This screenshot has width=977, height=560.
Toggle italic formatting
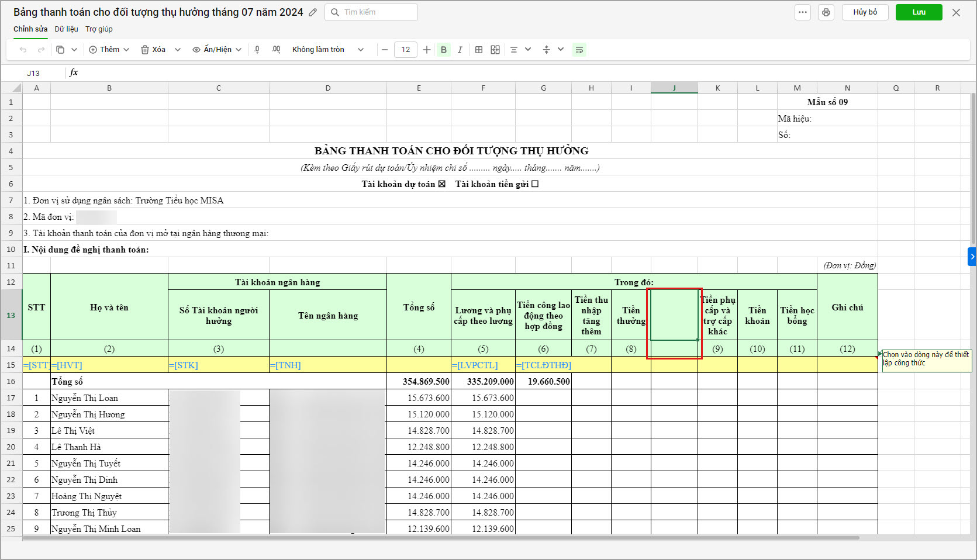tap(460, 50)
